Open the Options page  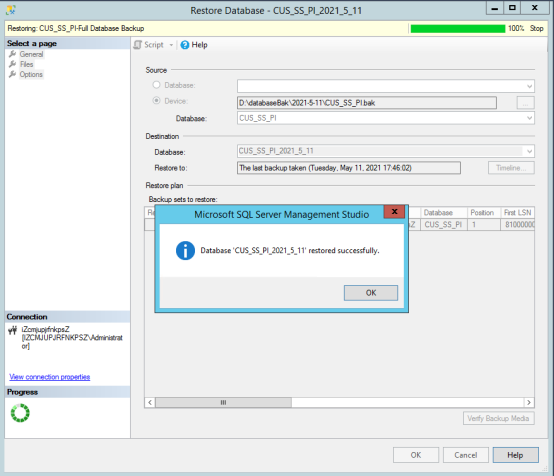31,75
